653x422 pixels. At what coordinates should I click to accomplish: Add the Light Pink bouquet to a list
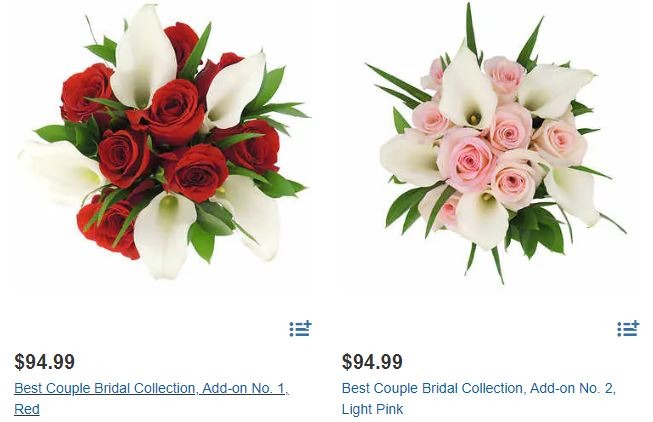628,329
